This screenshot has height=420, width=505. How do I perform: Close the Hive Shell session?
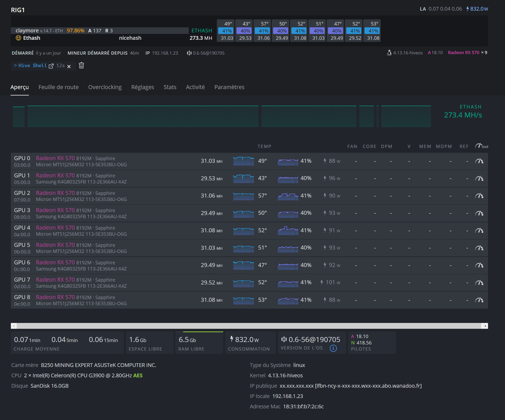[x=69, y=66]
